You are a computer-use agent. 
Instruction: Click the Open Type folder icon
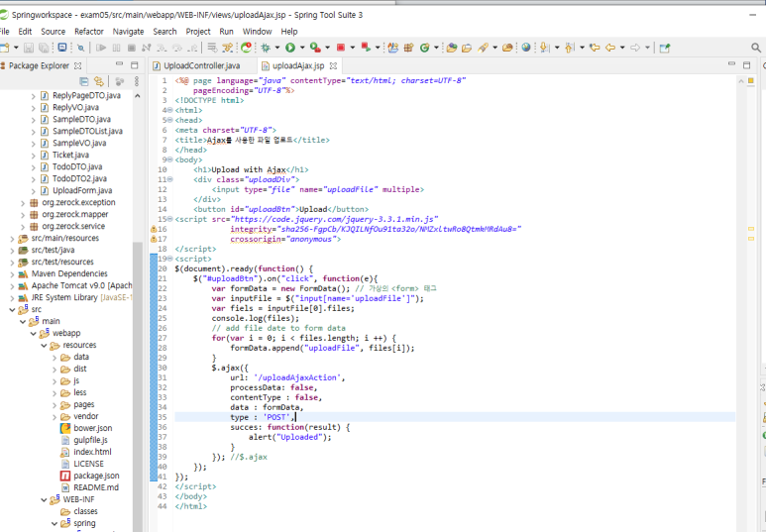(452, 48)
